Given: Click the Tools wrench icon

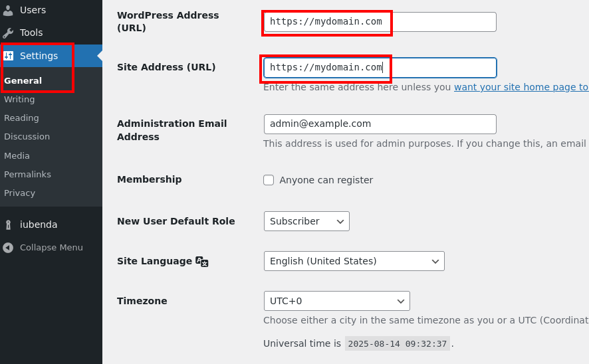Looking at the screenshot, I should click(x=8, y=33).
